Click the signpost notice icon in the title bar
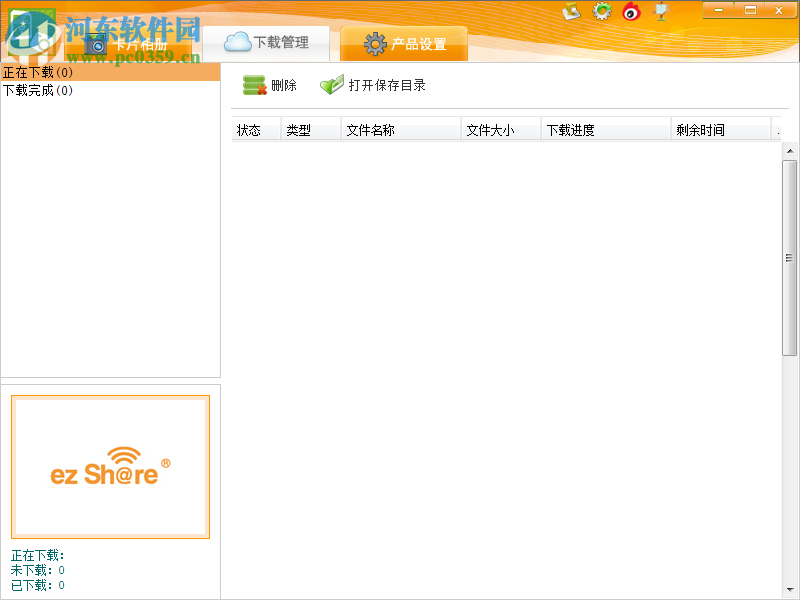Image resolution: width=800 pixels, height=600 pixels. pyautogui.click(x=660, y=11)
